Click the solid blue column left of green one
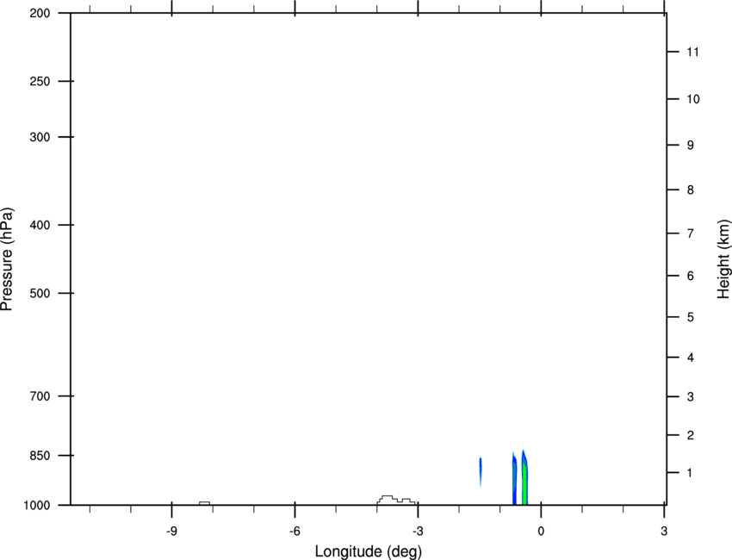Viewport: 732px width, 560px height. click(514, 479)
